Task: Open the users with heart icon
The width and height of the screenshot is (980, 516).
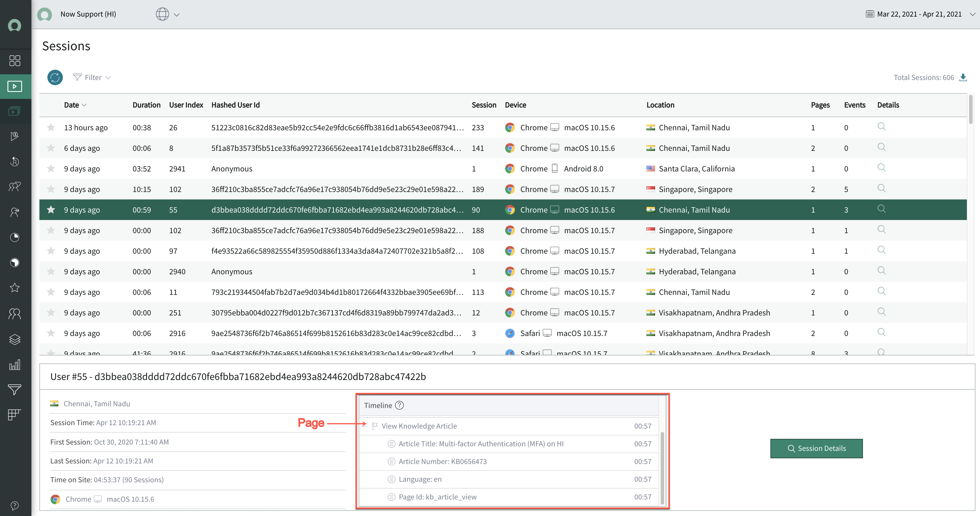Action: click(15, 187)
